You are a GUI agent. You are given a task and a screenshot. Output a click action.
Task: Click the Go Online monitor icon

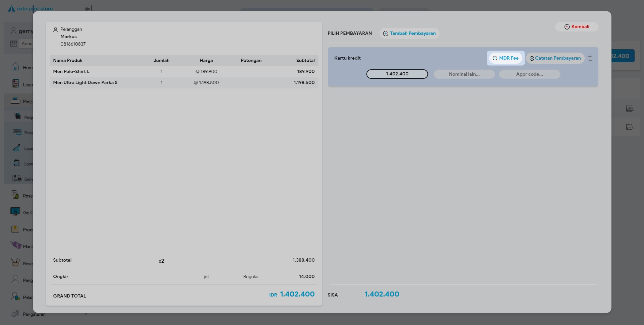pos(15,211)
